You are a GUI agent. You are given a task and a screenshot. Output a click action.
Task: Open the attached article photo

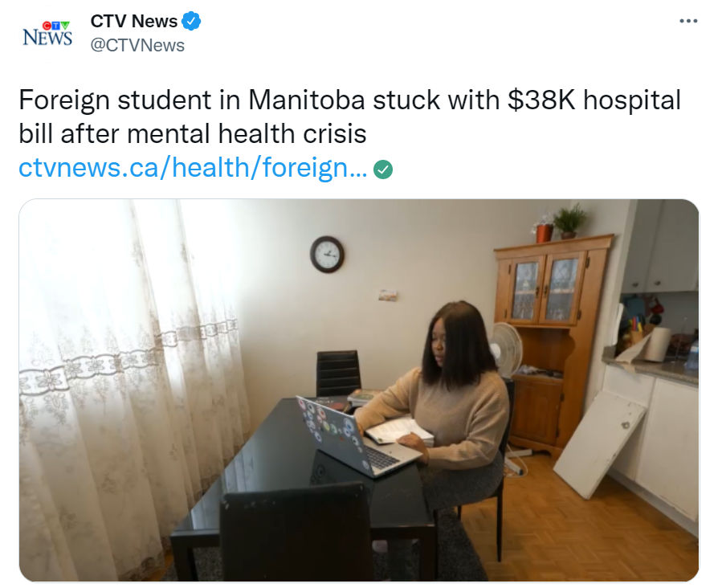pyautogui.click(x=359, y=390)
